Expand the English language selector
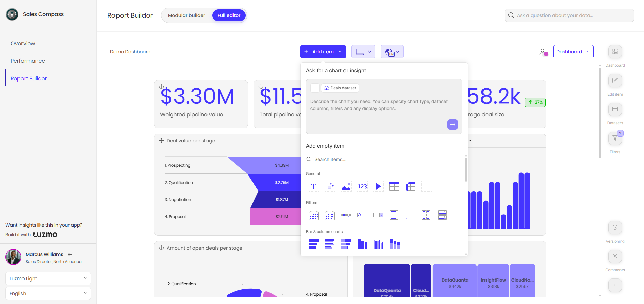Screen dimensions: 644x304 (x=48, y=293)
